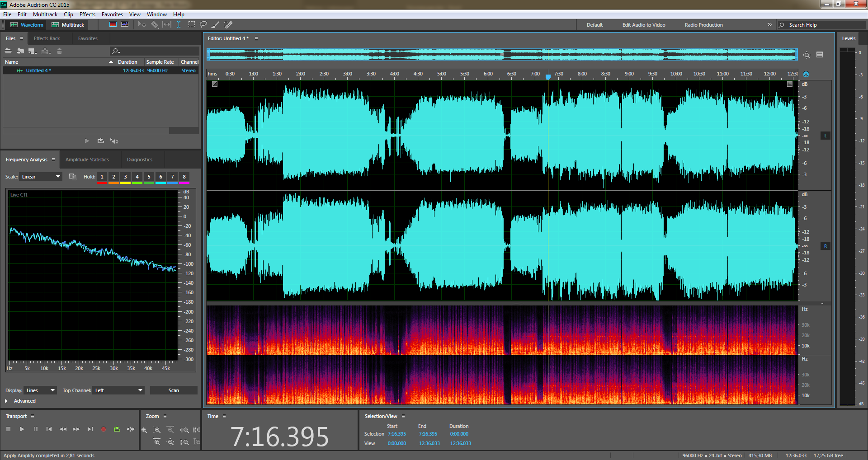
Task: Open the Effects Rack tab
Action: (47, 38)
